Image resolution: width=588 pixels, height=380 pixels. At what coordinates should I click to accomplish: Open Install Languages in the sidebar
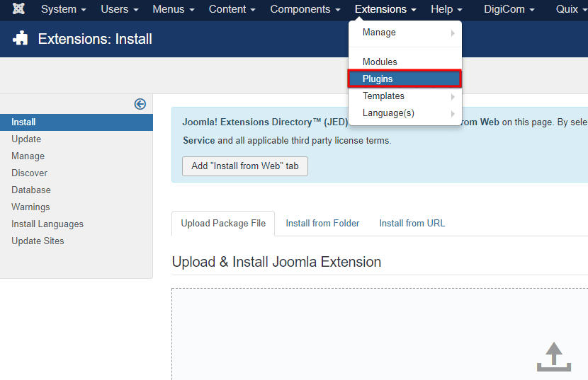coord(47,224)
